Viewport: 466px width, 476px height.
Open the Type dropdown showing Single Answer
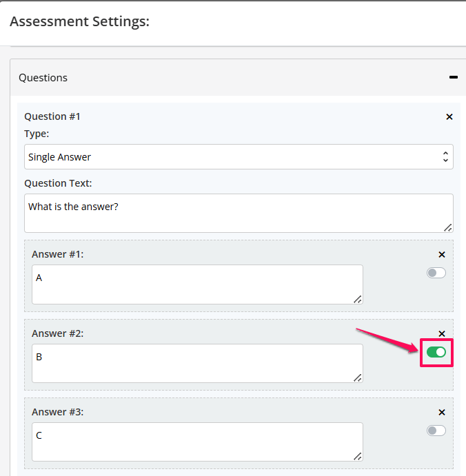pyautogui.click(x=239, y=157)
